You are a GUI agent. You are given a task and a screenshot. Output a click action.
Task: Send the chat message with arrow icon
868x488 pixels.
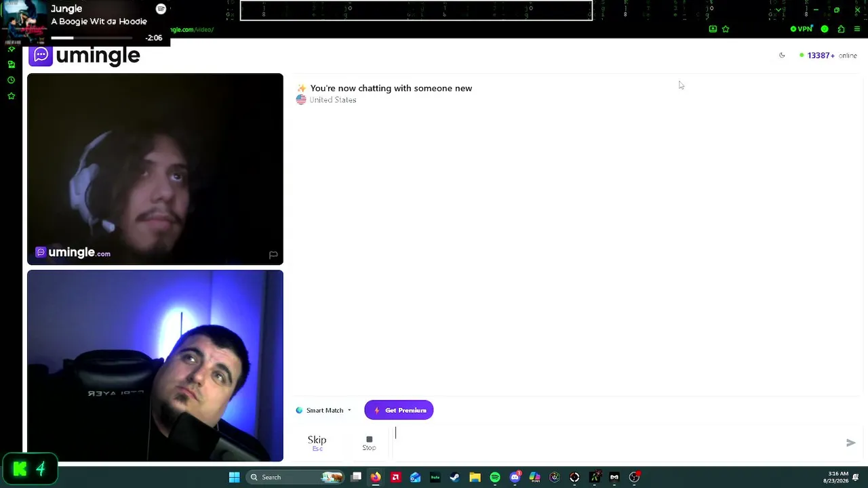851,443
